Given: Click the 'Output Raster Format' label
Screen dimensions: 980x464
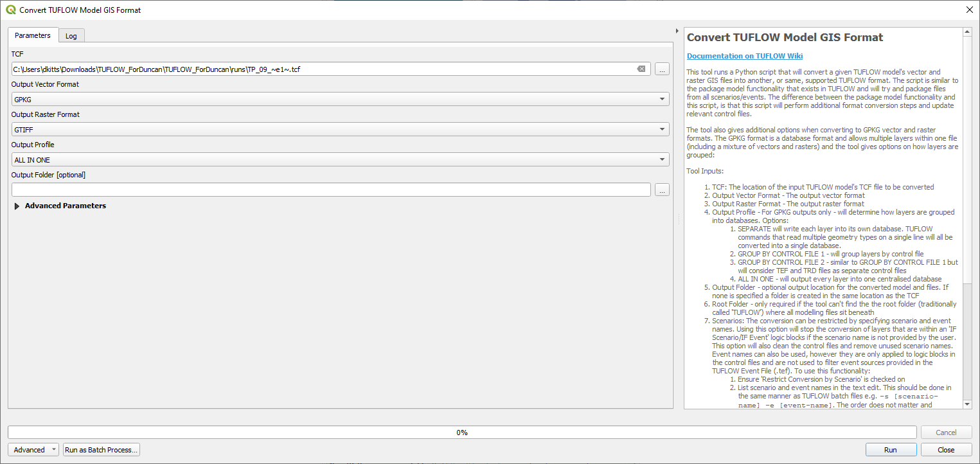Looking at the screenshot, I should 45,114.
